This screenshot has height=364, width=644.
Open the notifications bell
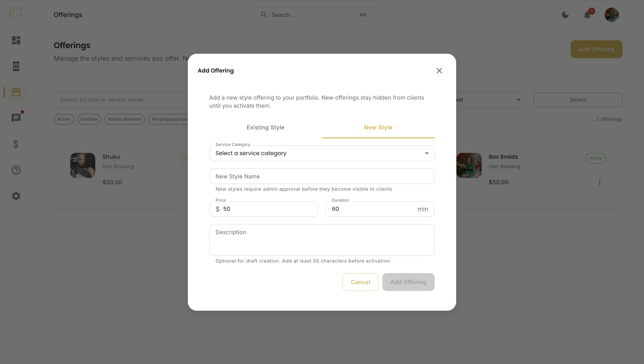click(587, 15)
